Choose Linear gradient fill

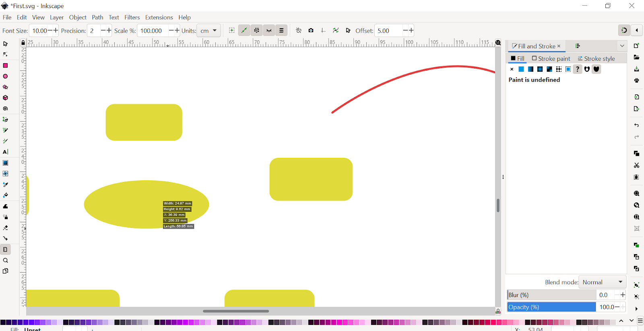pos(530,69)
